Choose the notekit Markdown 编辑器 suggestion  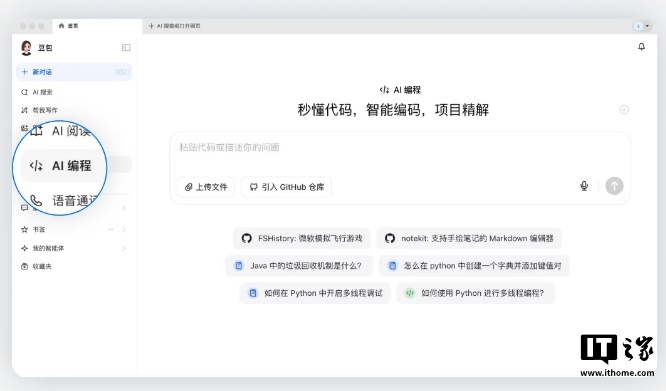(469, 238)
